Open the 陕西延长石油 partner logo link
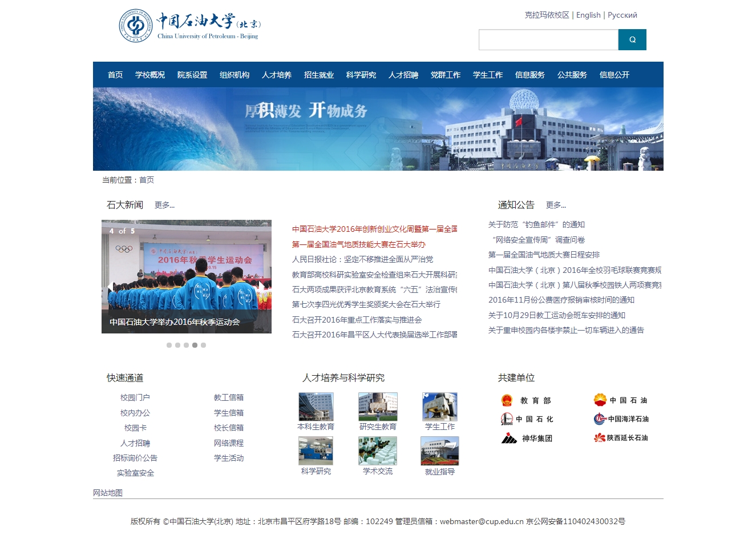The width and height of the screenshot is (756, 543). point(621,438)
